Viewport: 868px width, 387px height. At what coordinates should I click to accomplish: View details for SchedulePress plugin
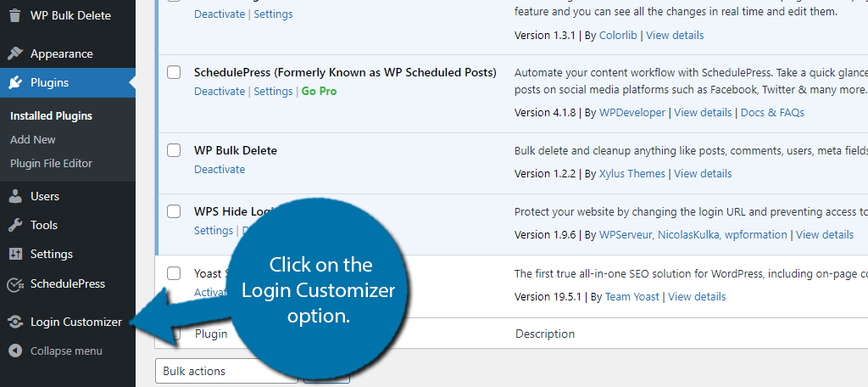(x=703, y=113)
